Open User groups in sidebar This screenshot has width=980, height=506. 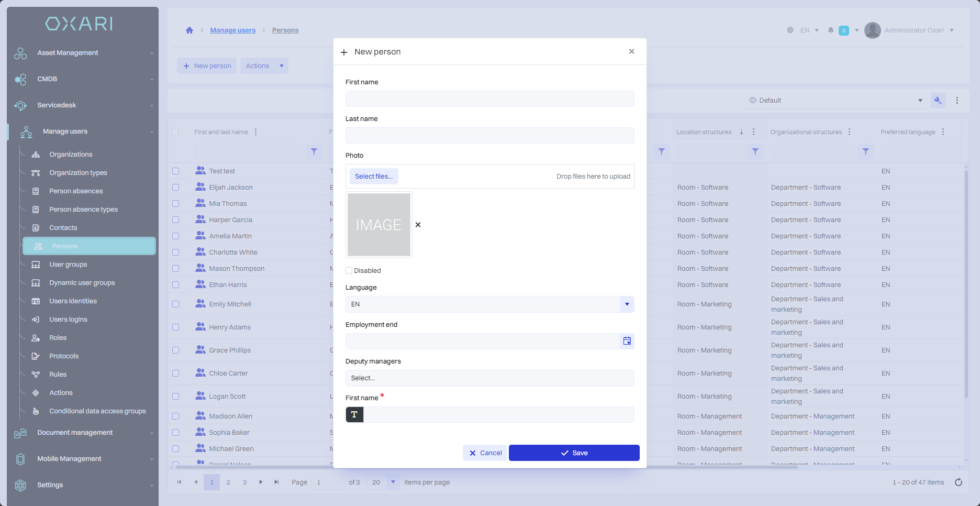(68, 265)
